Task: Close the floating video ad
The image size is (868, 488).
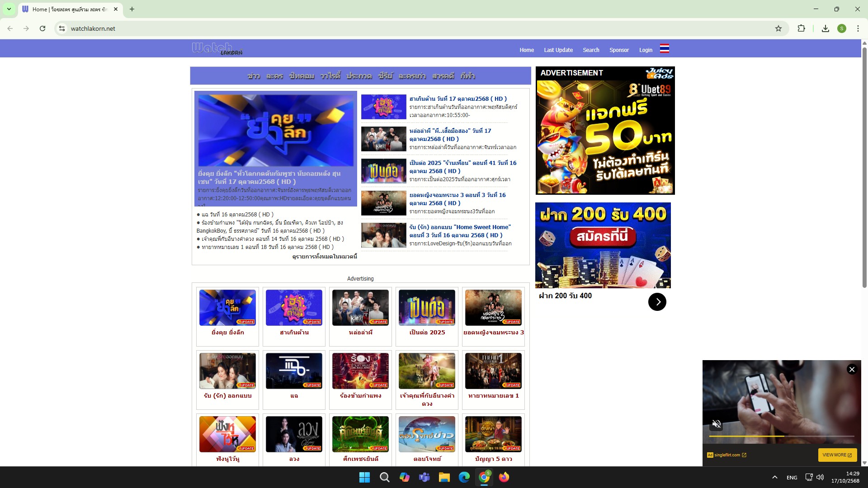Action: pos(852,370)
